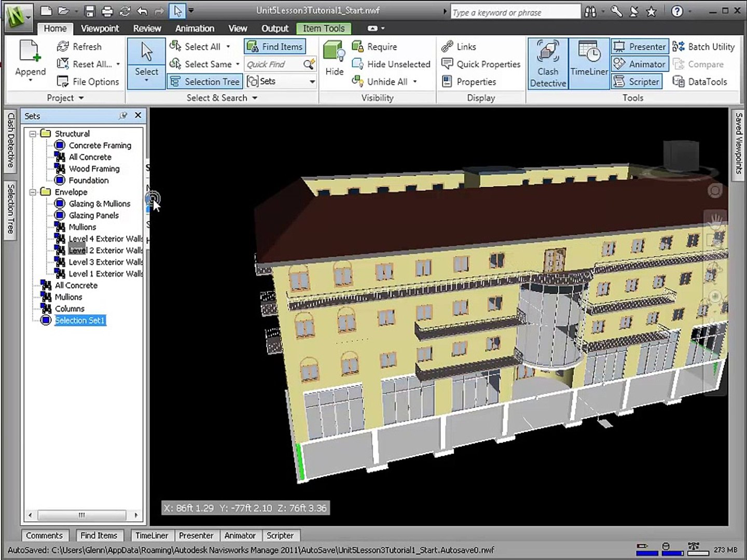
Task: Toggle the Presenter window button
Action: click(640, 47)
